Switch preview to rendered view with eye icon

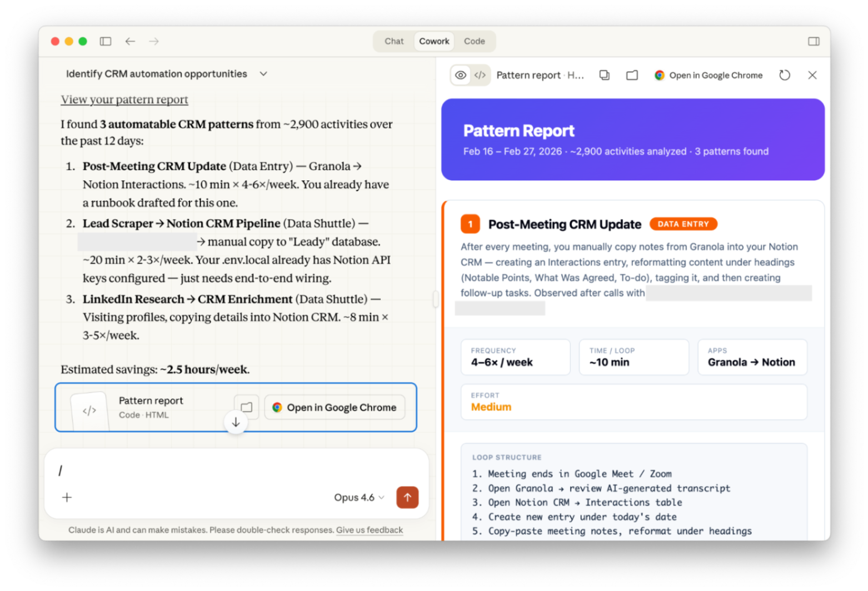461,75
